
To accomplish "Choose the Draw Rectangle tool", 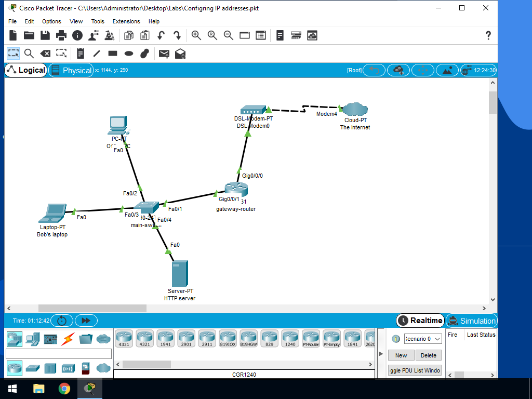I will (x=113, y=54).
